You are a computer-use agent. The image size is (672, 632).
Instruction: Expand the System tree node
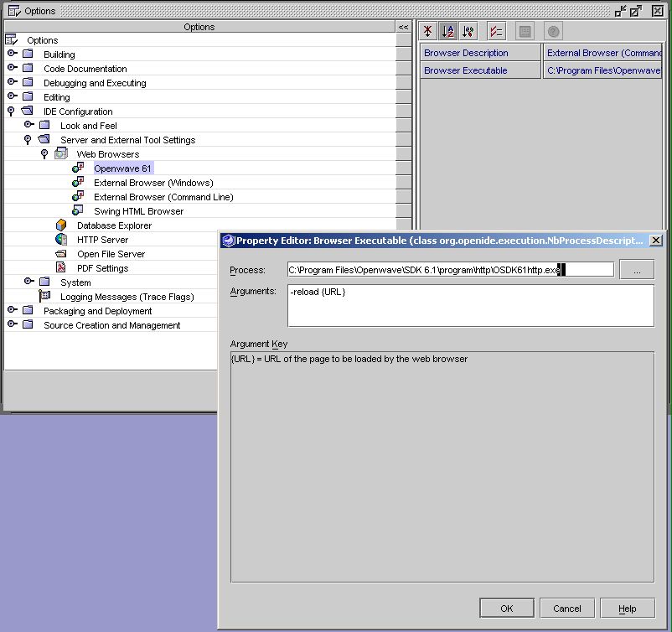pyautogui.click(x=28, y=282)
